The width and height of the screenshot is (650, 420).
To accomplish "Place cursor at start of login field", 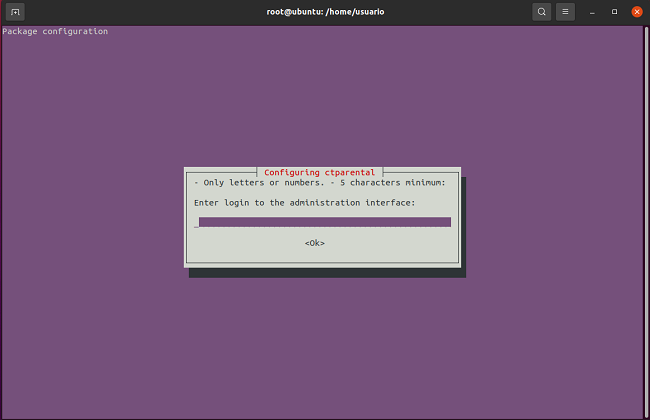I will point(200,222).
